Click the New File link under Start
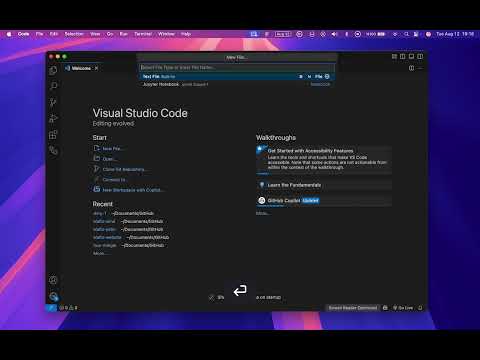This screenshot has width=480, height=360. (x=112, y=149)
